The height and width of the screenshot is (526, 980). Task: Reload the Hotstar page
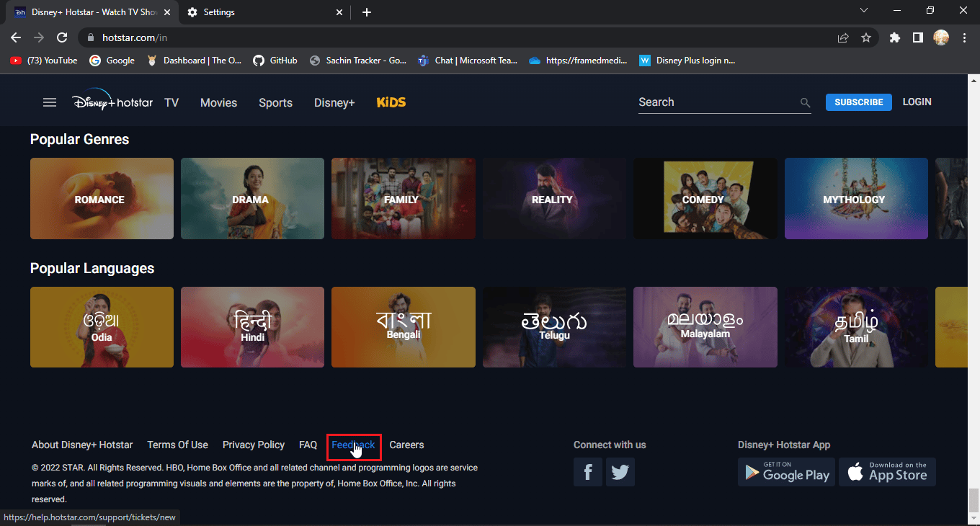pos(63,37)
